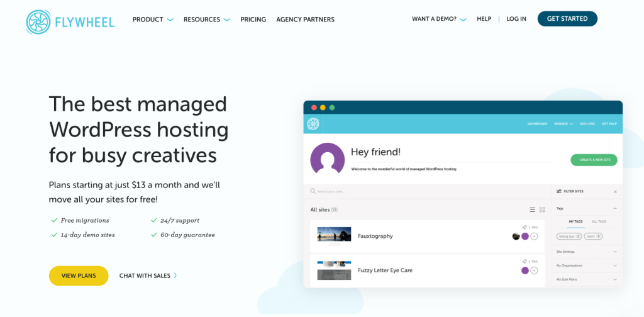This screenshot has height=317, width=644.
Task: Add a collaborator to Fuzzy Letter Eye Care
Action: click(x=534, y=270)
